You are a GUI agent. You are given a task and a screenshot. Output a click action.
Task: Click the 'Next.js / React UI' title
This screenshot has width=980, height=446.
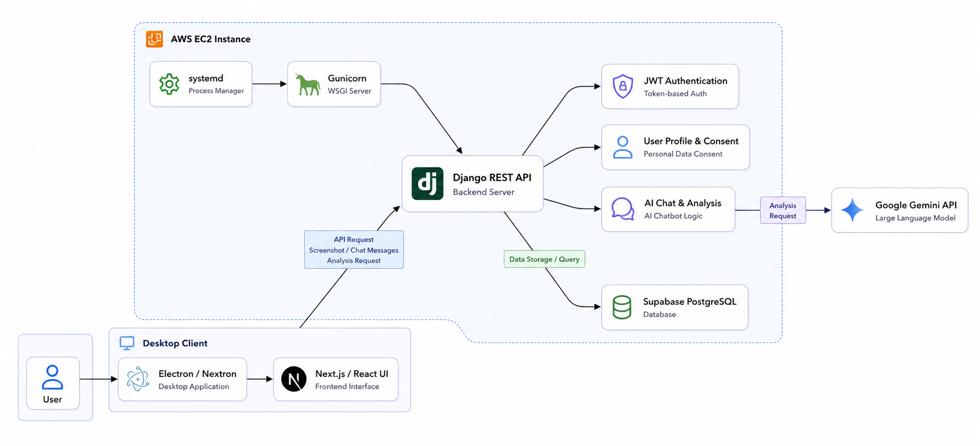351,374
